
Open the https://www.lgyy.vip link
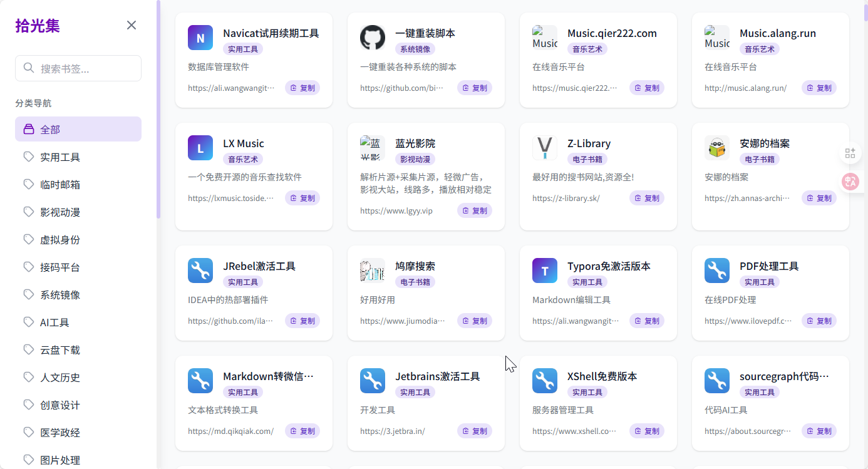[x=396, y=210]
